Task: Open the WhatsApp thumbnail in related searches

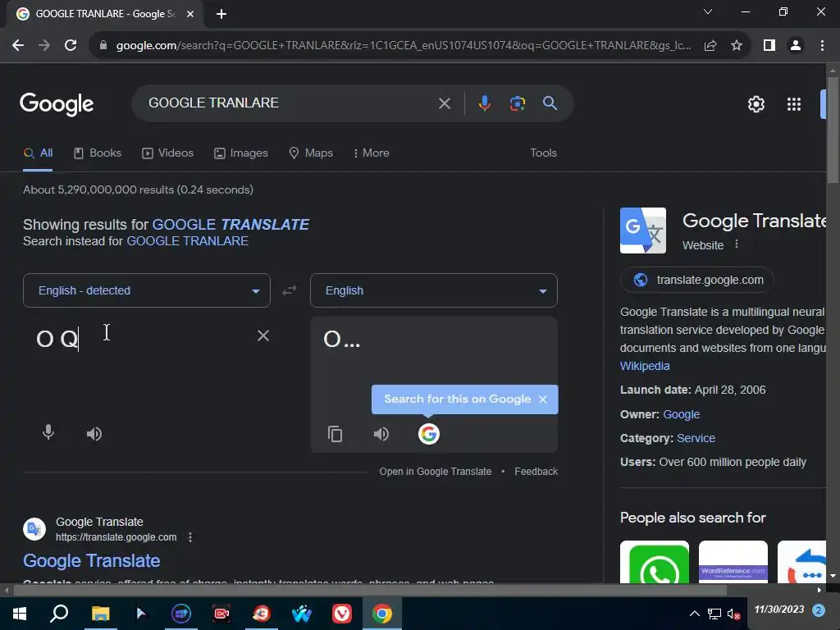Action: point(654,561)
